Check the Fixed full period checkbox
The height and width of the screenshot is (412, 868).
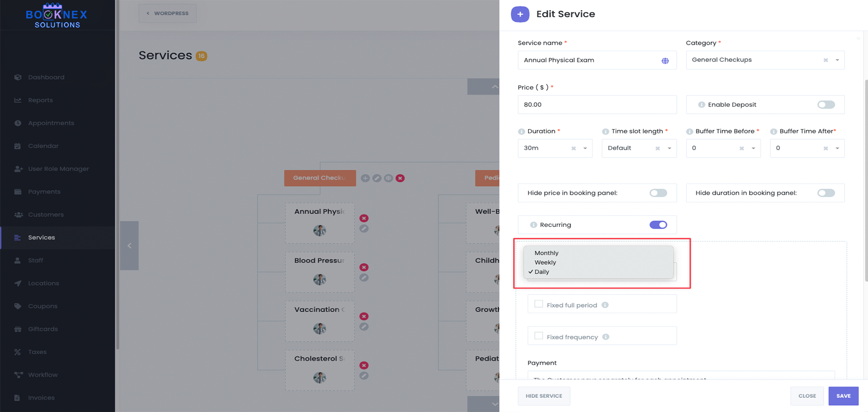tap(538, 304)
